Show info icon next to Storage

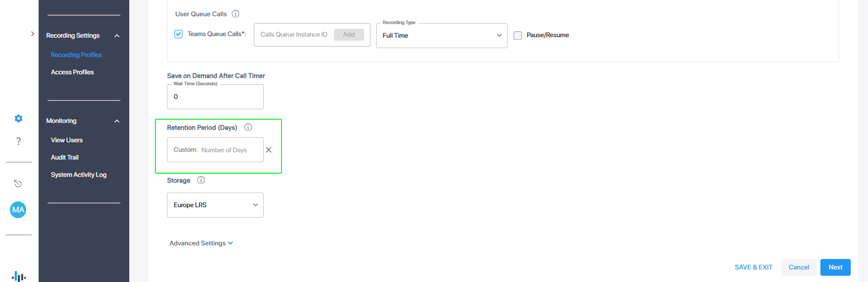point(201,181)
